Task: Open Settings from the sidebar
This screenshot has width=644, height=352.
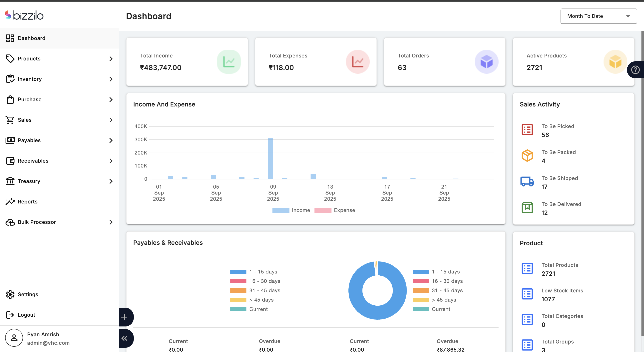Action: tap(28, 294)
